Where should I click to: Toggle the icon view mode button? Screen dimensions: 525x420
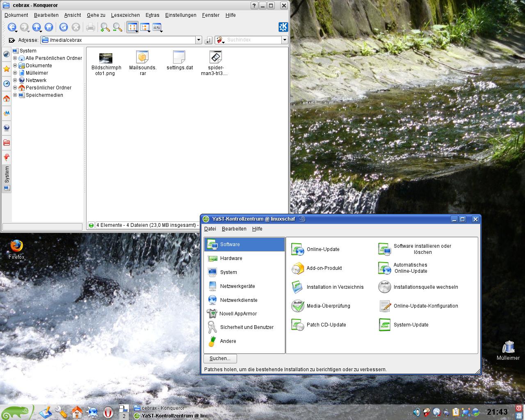tap(132, 27)
